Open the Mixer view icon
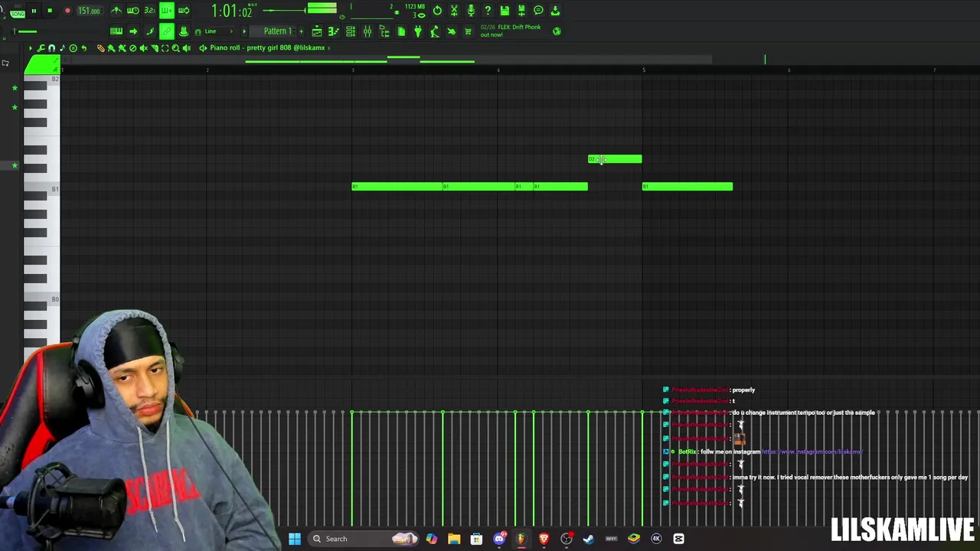The height and width of the screenshot is (551, 980). (x=367, y=31)
